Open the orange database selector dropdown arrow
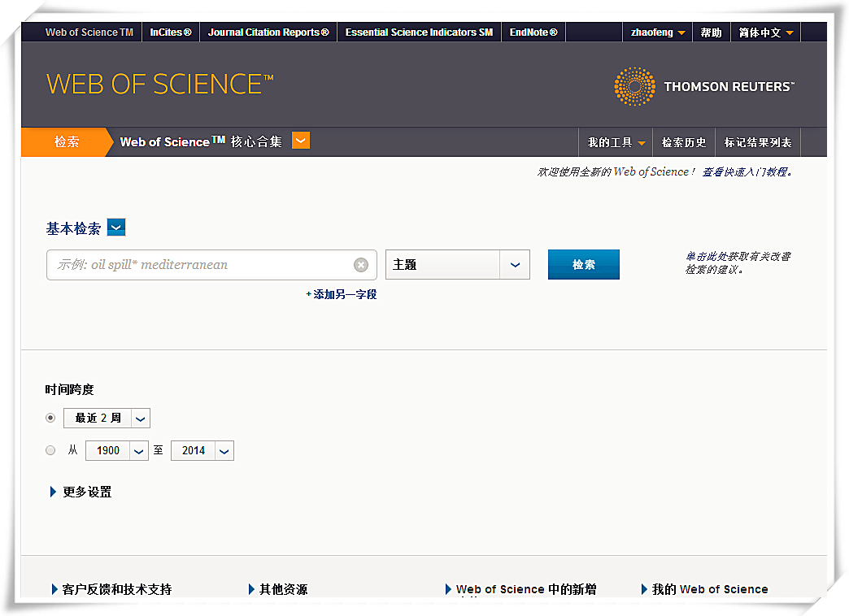This screenshot has width=849, height=616. coord(301,141)
